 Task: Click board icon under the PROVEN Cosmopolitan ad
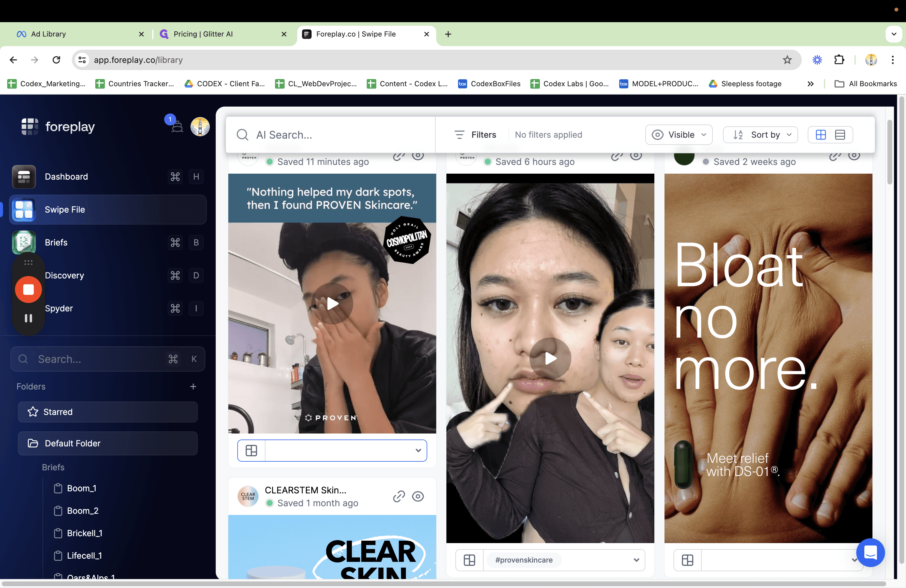click(x=251, y=450)
